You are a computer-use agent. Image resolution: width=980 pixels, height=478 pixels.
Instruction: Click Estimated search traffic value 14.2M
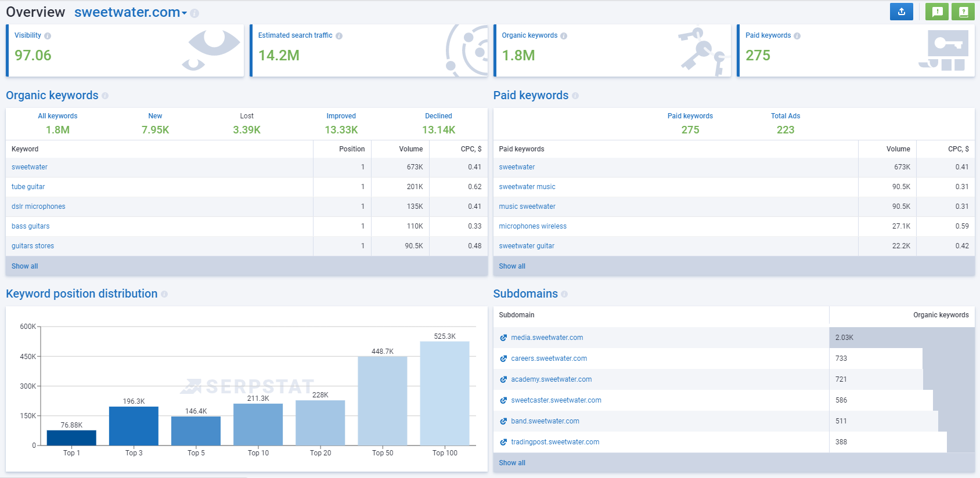(x=279, y=56)
